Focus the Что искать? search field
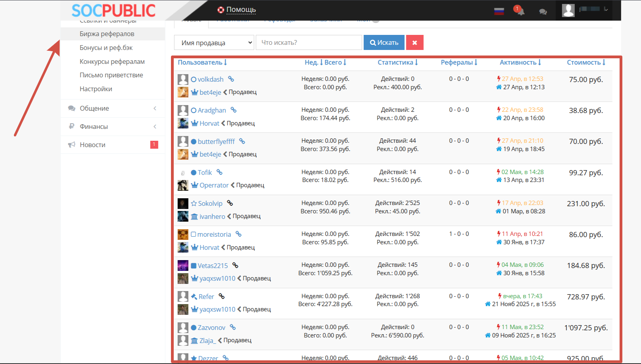The width and height of the screenshot is (641, 364). (x=309, y=42)
